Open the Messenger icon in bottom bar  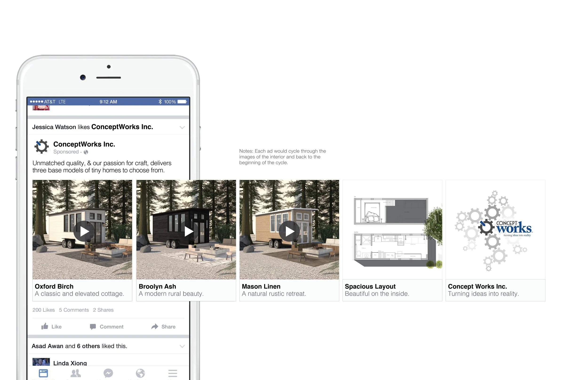coord(108,373)
